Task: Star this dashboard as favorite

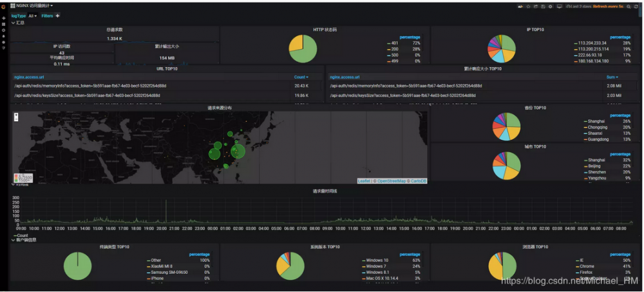Action: click(x=529, y=6)
